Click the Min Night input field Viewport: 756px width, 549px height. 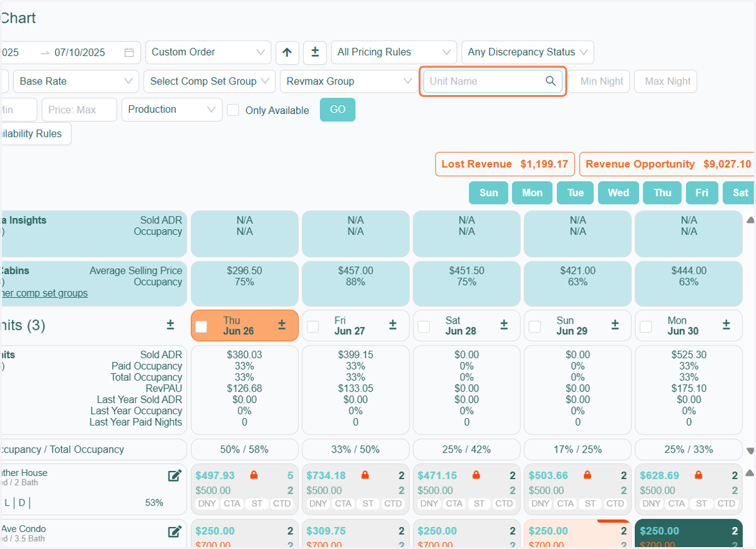click(x=600, y=81)
